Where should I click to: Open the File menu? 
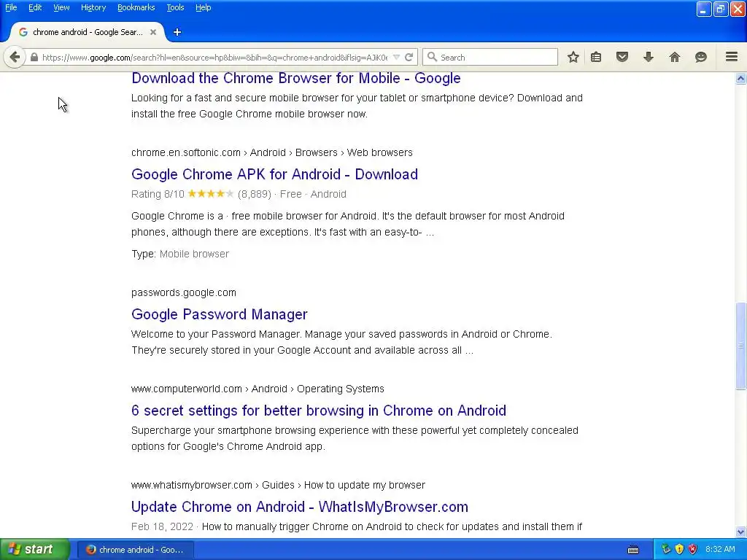coord(11,7)
